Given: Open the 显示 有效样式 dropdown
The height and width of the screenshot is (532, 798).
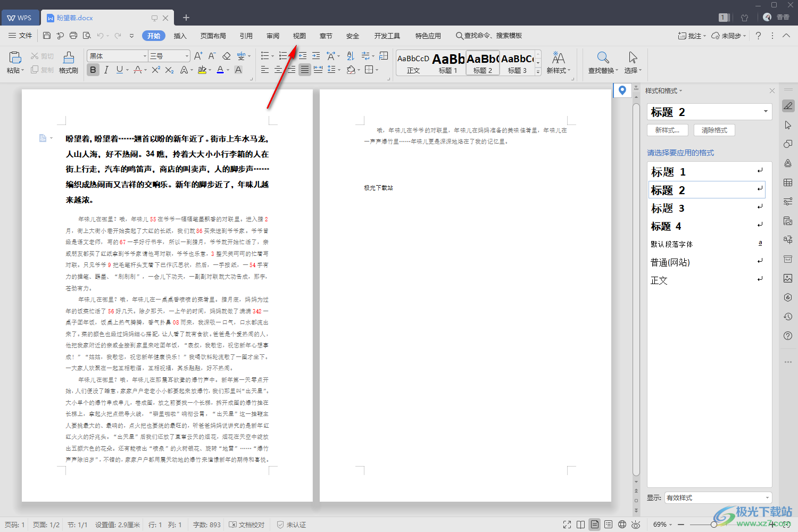Looking at the screenshot, I should (718, 498).
